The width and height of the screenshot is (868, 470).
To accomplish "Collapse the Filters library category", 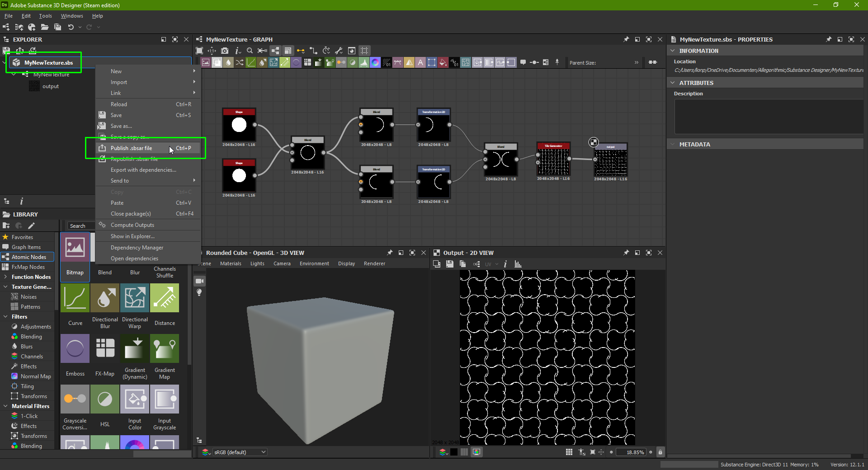I will [5, 317].
